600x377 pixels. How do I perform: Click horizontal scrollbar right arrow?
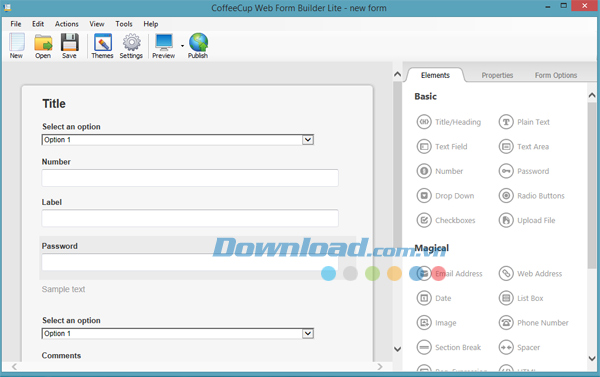tap(380, 367)
